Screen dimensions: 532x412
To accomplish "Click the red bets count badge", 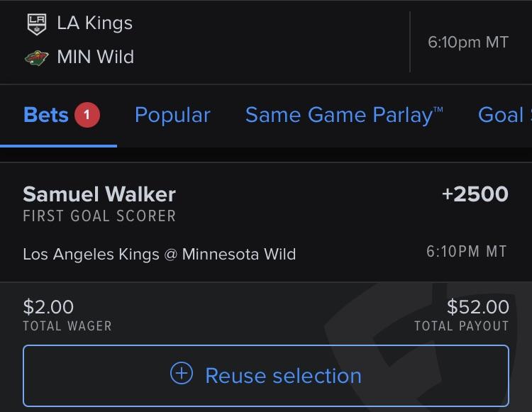I will tap(87, 115).
